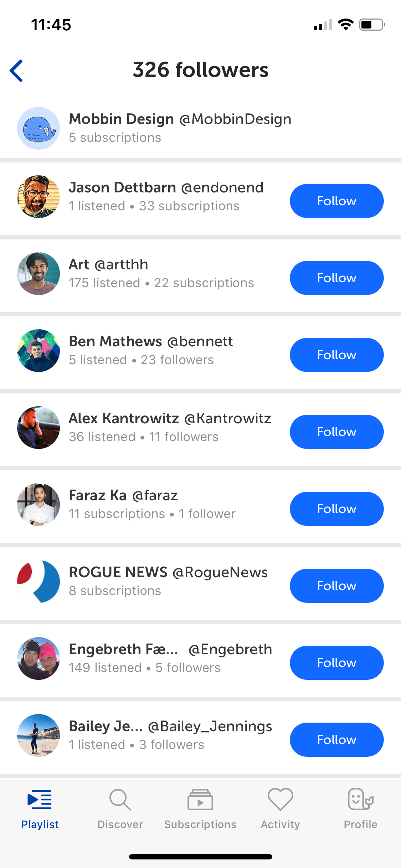Viewport: 401px width, 868px height.
Task: Follow Bailey_Jennings user
Action: point(336,740)
